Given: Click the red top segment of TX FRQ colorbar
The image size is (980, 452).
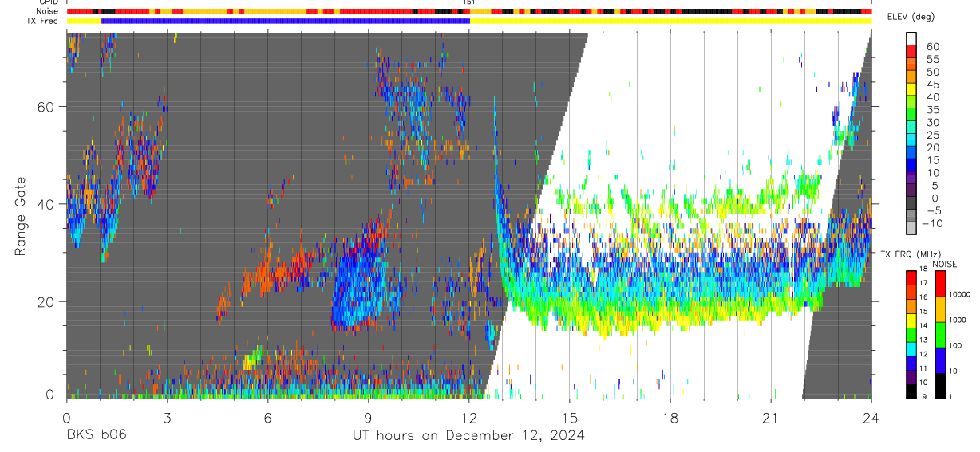Looking at the screenshot, I should click(x=911, y=277).
